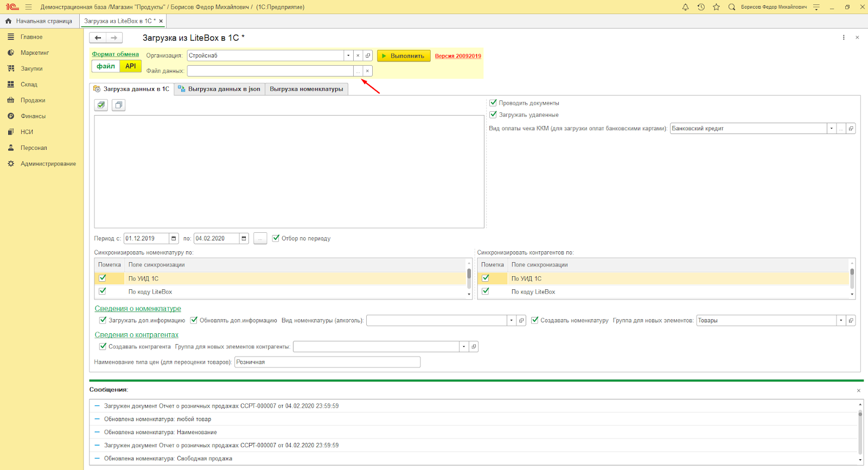
Task: Uncheck По коду LiteBox for номенклатура
Action: (103, 291)
